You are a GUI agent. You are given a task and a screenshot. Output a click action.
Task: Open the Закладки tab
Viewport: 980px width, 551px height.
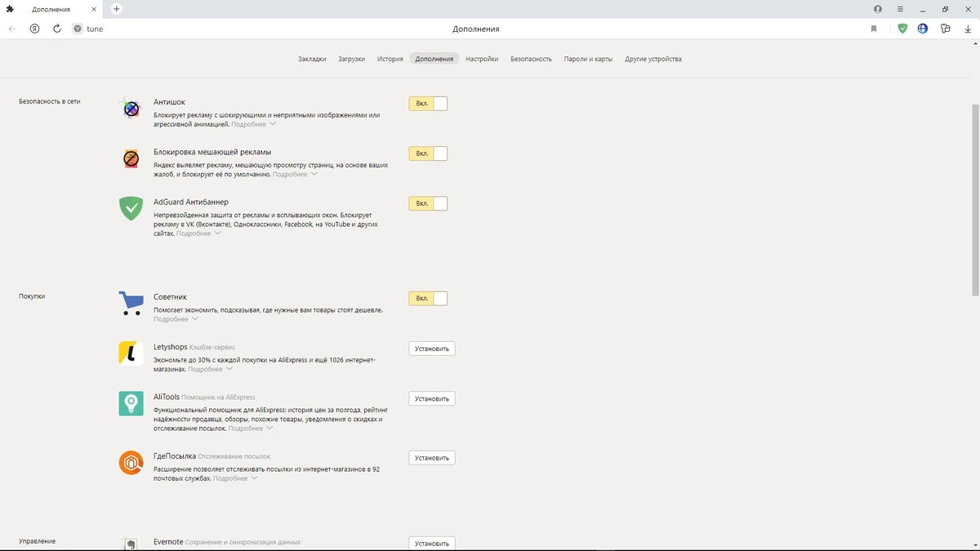tap(312, 59)
